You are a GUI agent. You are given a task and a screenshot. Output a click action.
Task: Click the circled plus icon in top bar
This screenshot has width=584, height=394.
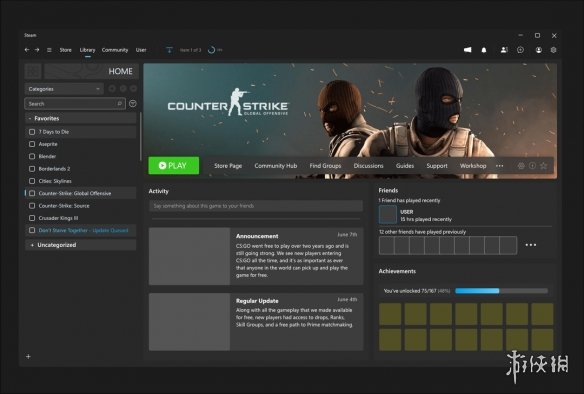coord(520,50)
